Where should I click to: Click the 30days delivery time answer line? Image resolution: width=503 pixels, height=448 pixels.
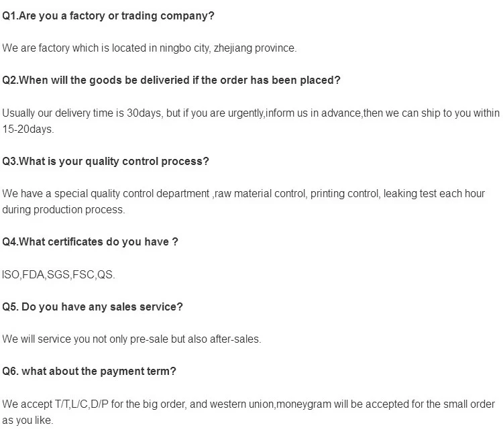pyautogui.click(x=251, y=113)
